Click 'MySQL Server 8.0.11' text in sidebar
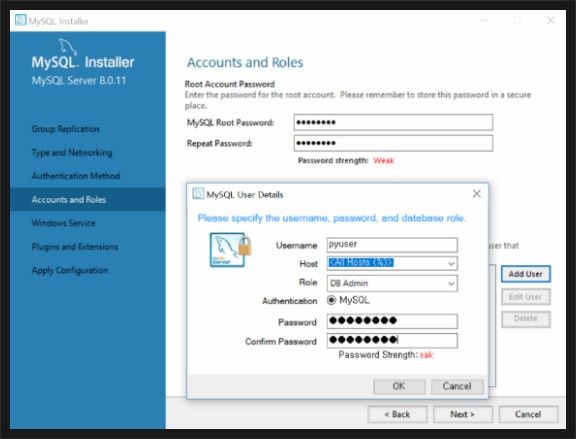 (x=79, y=80)
